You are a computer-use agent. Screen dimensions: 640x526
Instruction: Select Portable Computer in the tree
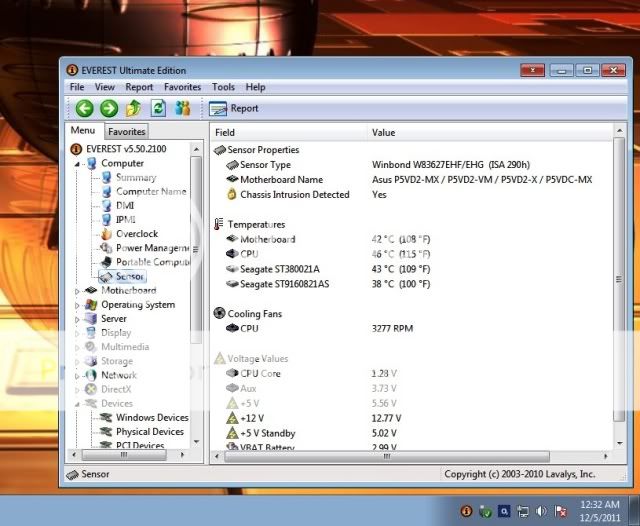click(153, 262)
